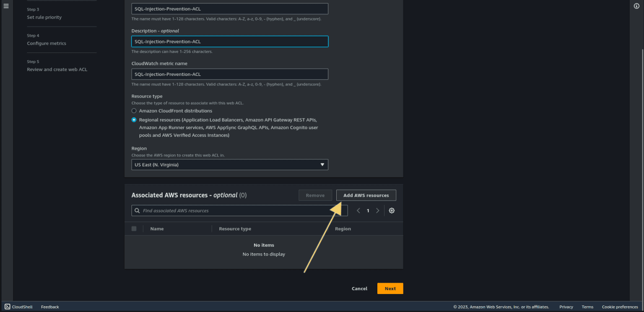This screenshot has width=644, height=312.
Task: Click the CloudWatch metric name field
Action: 230,74
